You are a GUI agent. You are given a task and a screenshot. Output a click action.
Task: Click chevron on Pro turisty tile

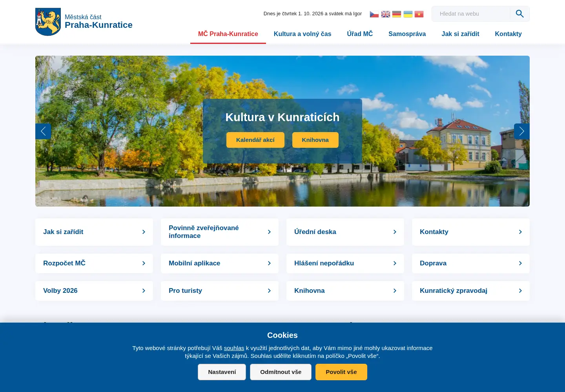tap(269, 291)
